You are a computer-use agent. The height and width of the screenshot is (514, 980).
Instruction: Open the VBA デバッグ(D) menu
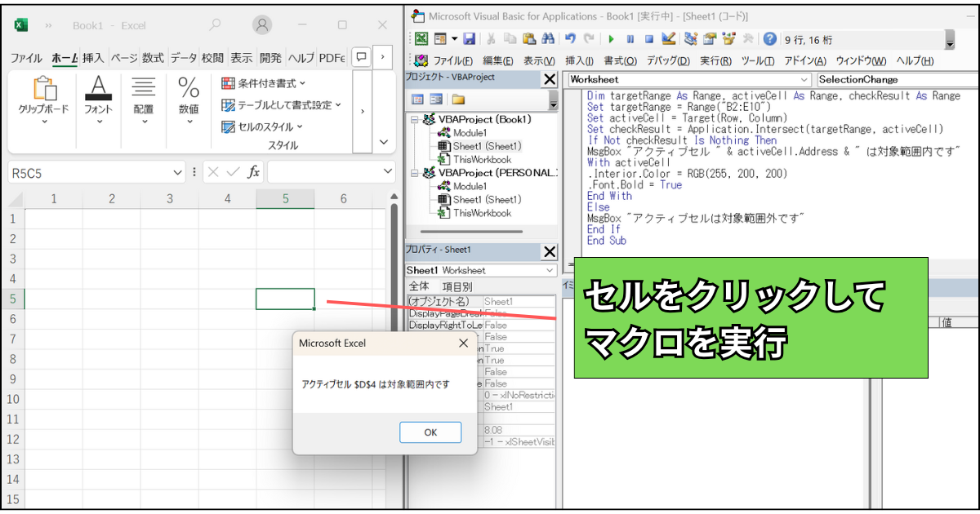click(668, 60)
